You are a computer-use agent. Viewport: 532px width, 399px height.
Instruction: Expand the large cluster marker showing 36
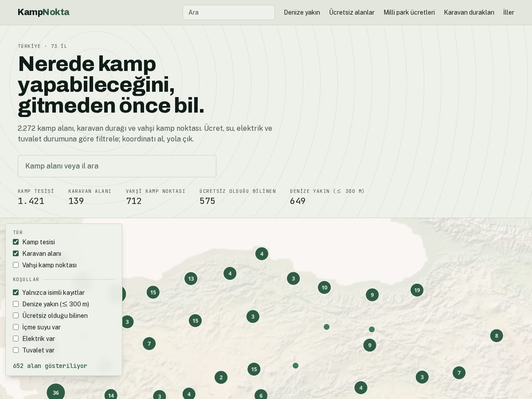pos(56,392)
